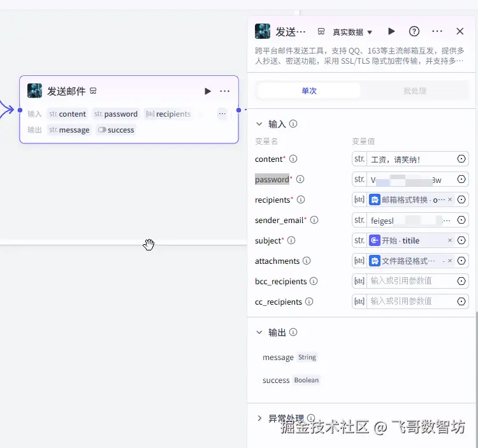Click the bcc_recipients input field

(x=410, y=281)
